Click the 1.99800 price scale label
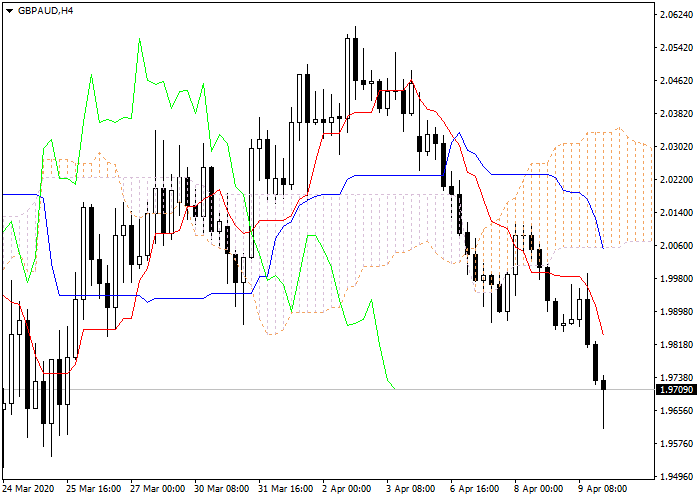This screenshot has height=500, width=700. [677, 279]
